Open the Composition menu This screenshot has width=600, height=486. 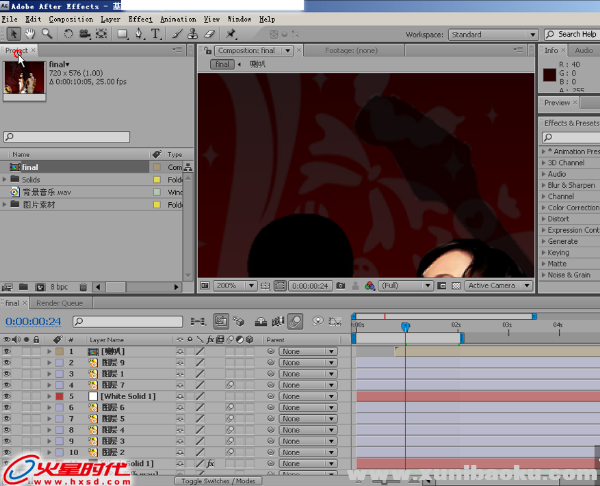click(x=71, y=19)
